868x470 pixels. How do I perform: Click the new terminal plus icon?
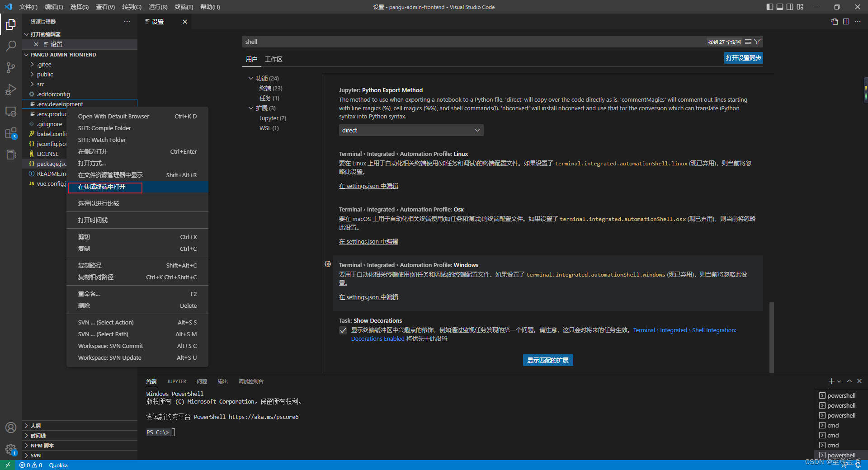831,381
